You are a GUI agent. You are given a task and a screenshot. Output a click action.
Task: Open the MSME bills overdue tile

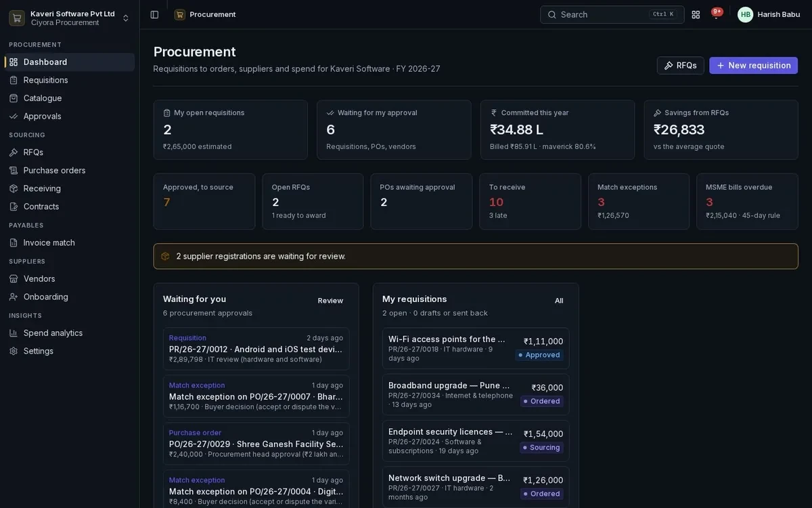(x=747, y=202)
